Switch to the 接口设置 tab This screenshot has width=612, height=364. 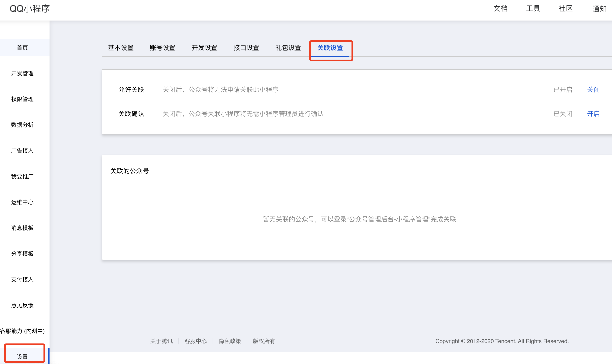pyautogui.click(x=246, y=48)
